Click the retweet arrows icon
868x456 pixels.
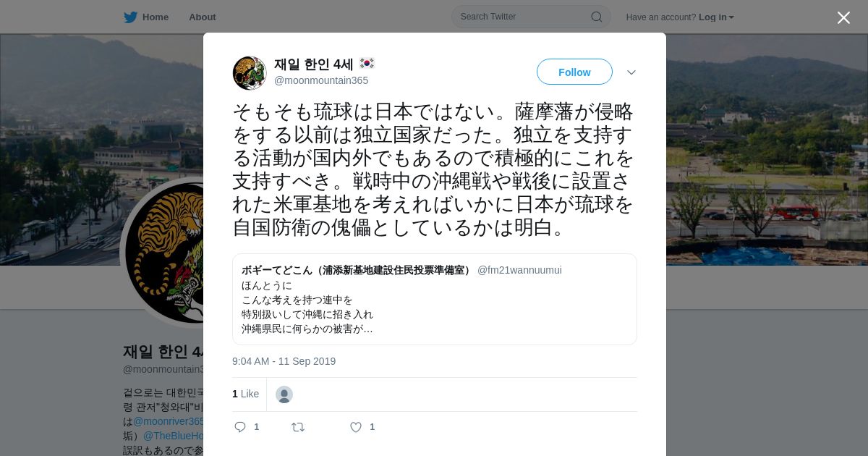pos(298,427)
